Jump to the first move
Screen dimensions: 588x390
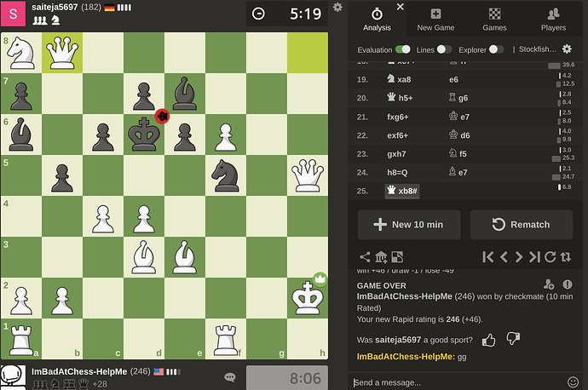488,256
